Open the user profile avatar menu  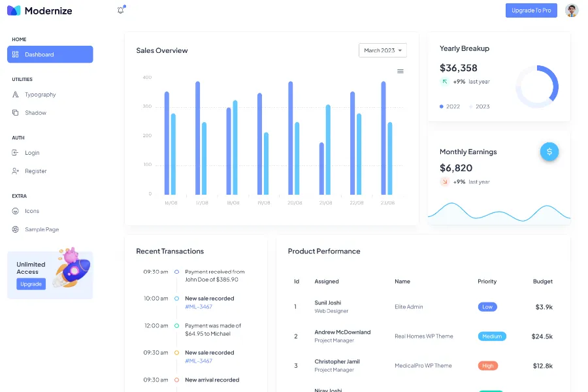[572, 10]
